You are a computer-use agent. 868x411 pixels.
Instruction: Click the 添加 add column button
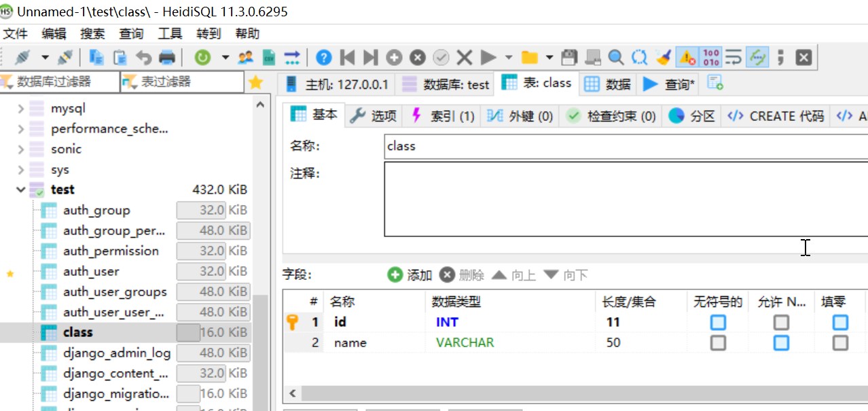[410, 274]
